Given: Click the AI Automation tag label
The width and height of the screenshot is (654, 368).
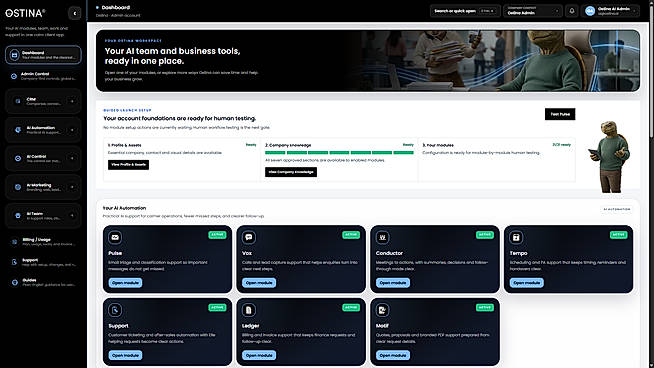Looking at the screenshot, I should 616,209.
